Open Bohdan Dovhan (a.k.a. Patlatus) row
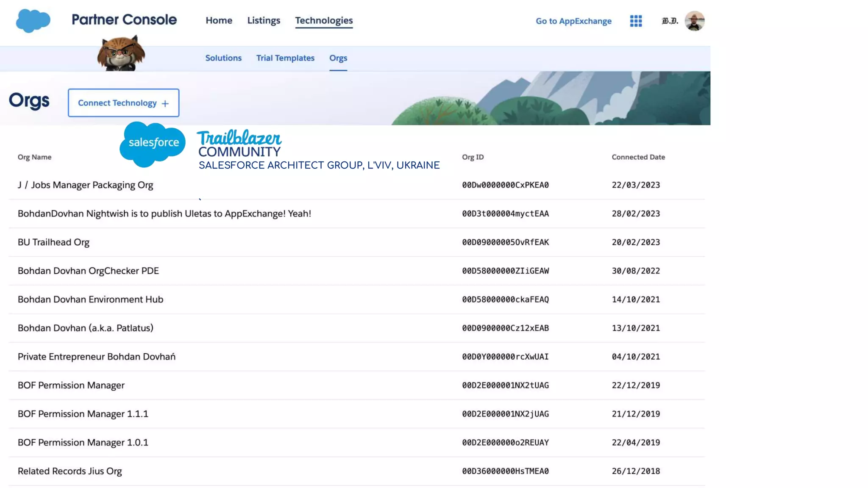Image resolution: width=868 pixels, height=488 pixels. (x=356, y=328)
